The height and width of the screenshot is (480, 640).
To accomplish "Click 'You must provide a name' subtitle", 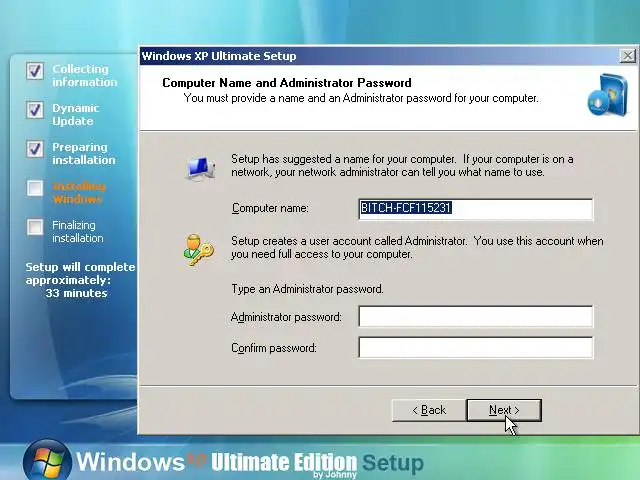I will tap(361, 98).
